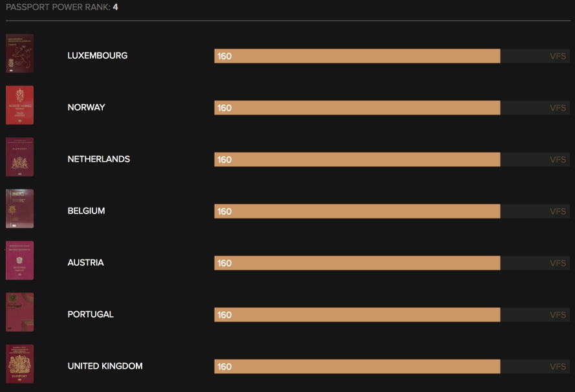The height and width of the screenshot is (392, 575).
Task: Click the NETHERLANDS country name
Action: tap(99, 159)
